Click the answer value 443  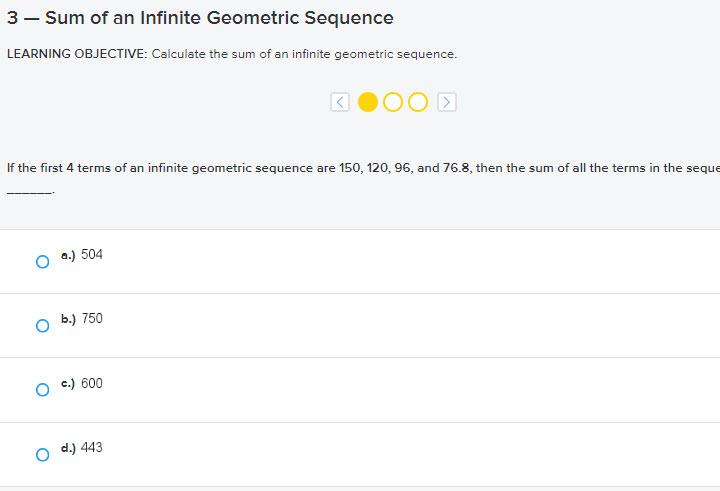pyautogui.click(x=92, y=448)
